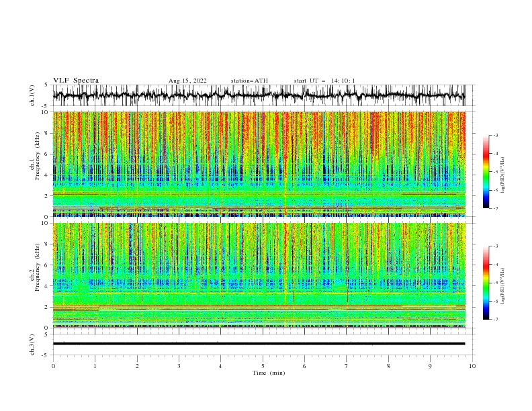Click the "4" kHz tick of ch.2 spectrogram

[x=47, y=286]
